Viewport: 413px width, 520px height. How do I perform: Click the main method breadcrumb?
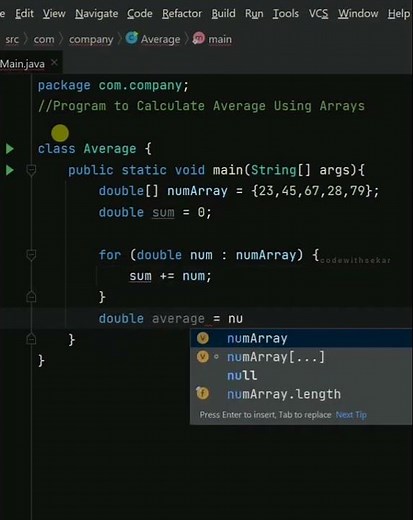[x=220, y=39]
